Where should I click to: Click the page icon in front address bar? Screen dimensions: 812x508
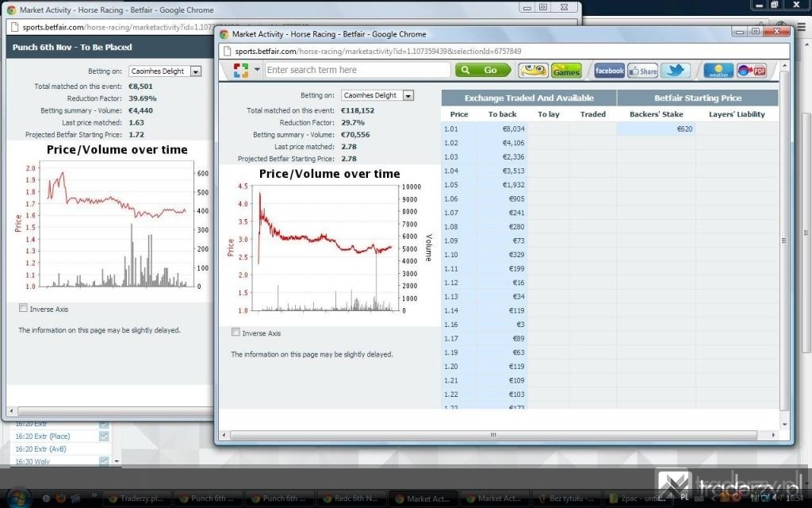[227, 52]
